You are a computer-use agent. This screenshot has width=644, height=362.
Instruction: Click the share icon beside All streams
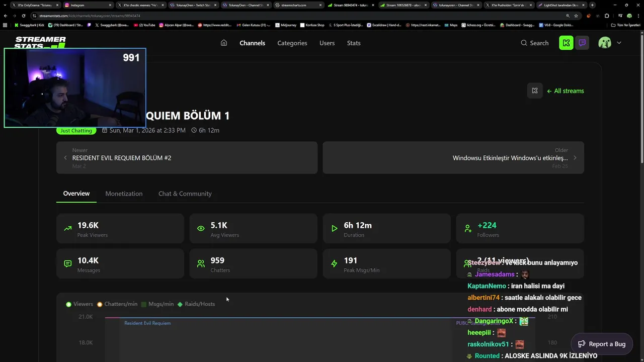535,90
